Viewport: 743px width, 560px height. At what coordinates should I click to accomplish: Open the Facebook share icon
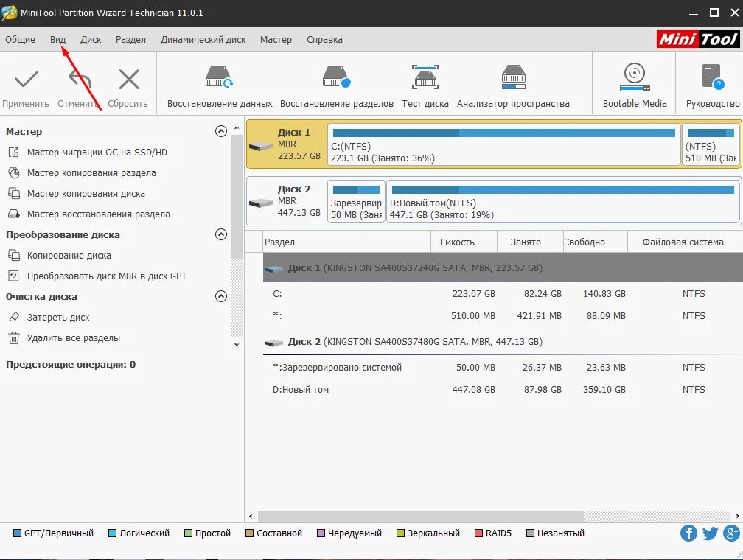click(x=688, y=533)
